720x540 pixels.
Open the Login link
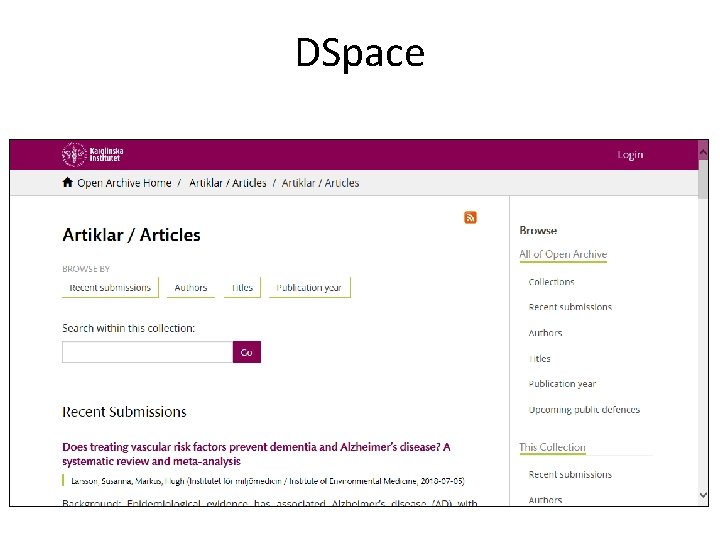click(x=630, y=155)
